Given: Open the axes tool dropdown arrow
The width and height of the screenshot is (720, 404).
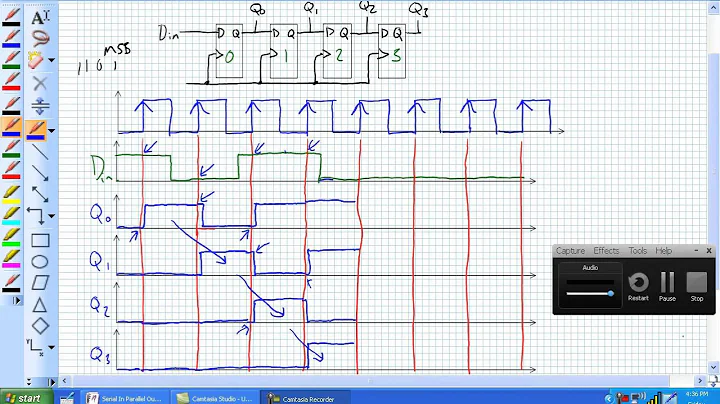Looking at the screenshot, I should pos(51,348).
